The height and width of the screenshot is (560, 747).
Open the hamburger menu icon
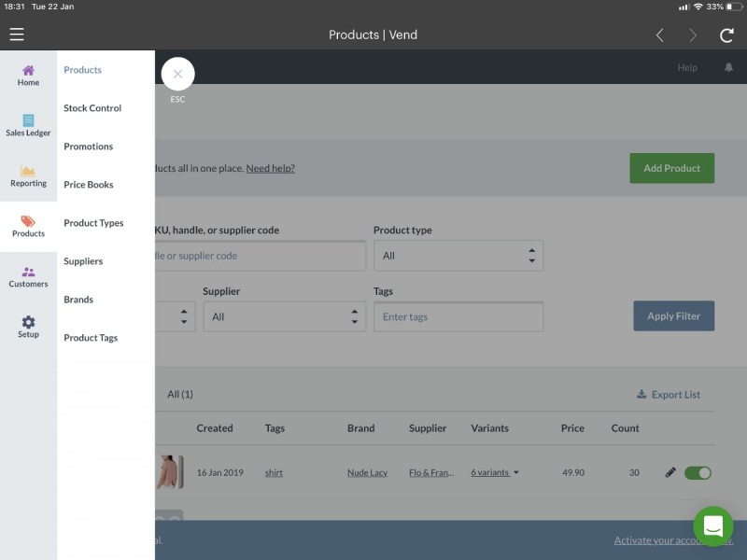pos(17,35)
